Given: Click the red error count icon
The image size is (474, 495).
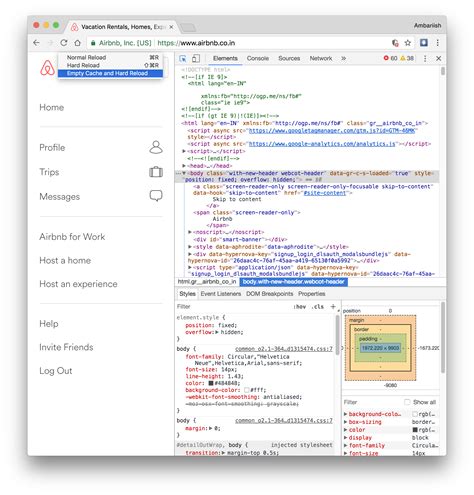Looking at the screenshot, I should pyautogui.click(x=386, y=58).
